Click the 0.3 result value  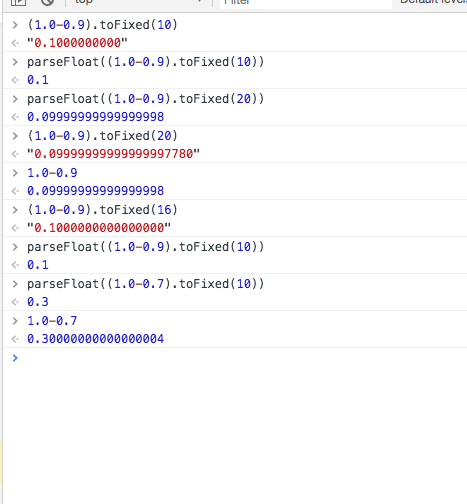pos(38,302)
